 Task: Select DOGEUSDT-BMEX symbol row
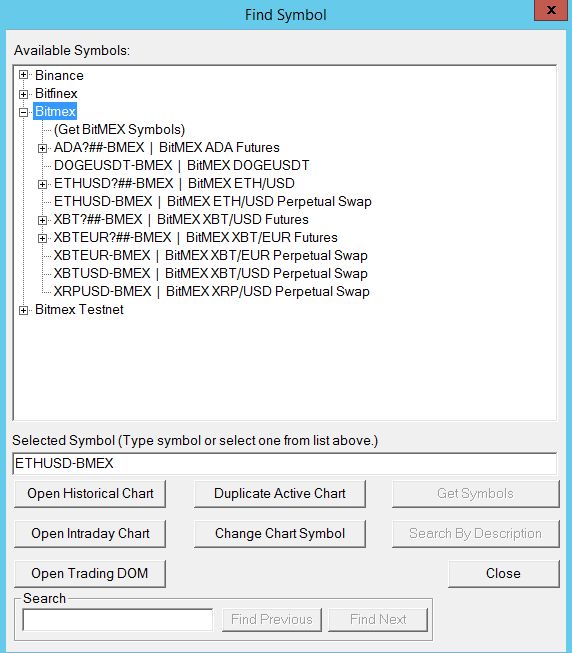[182, 165]
